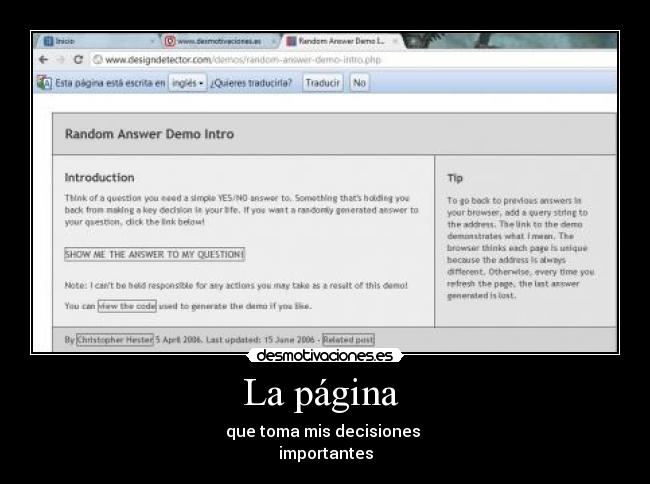This screenshot has height=484, width=650.
Task: Open the Related post link
Action: 348,339
